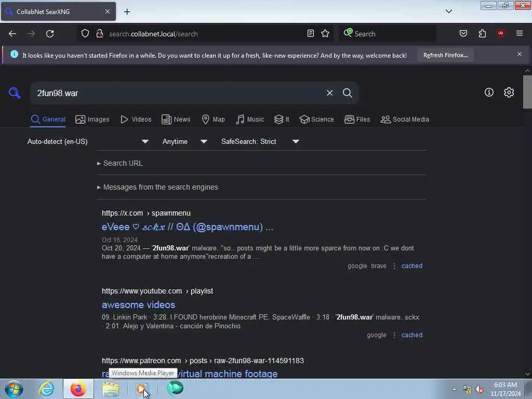Open the Windows Start menu

(x=14, y=389)
